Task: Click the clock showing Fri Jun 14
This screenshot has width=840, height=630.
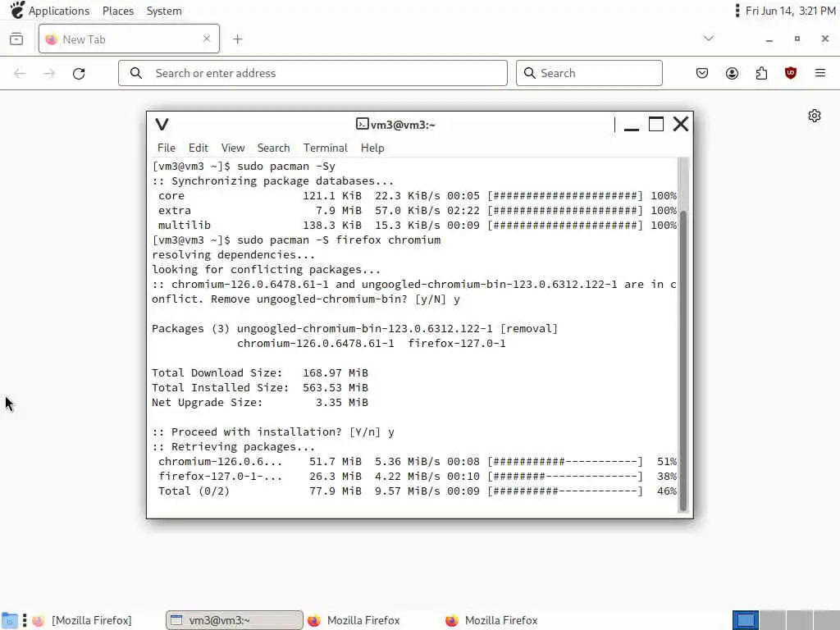Action: click(x=790, y=11)
